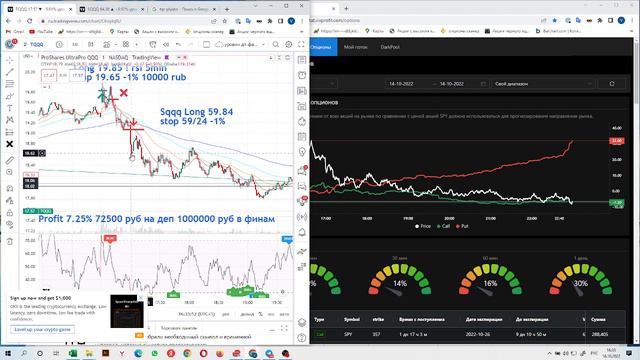This screenshot has width=640, height=360.
Task: Collapse the indicator legend arrow on chart
Action: (47, 87)
